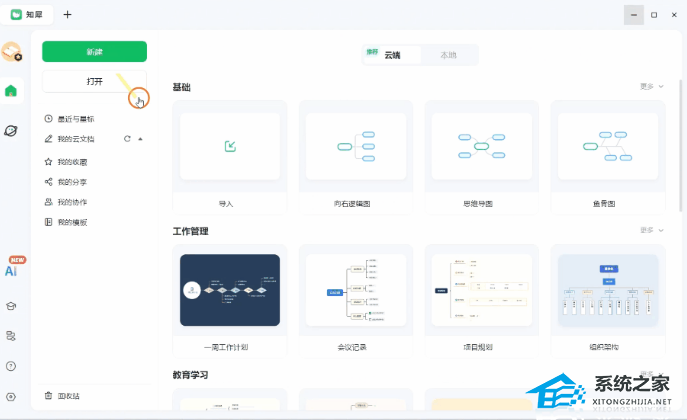The width and height of the screenshot is (687, 420).
Task: Open the help question mark icon
Action: 11,366
